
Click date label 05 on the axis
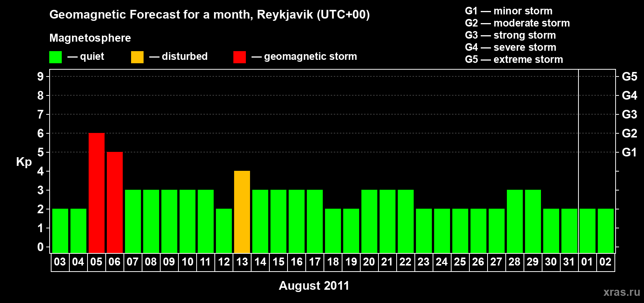[96, 262]
